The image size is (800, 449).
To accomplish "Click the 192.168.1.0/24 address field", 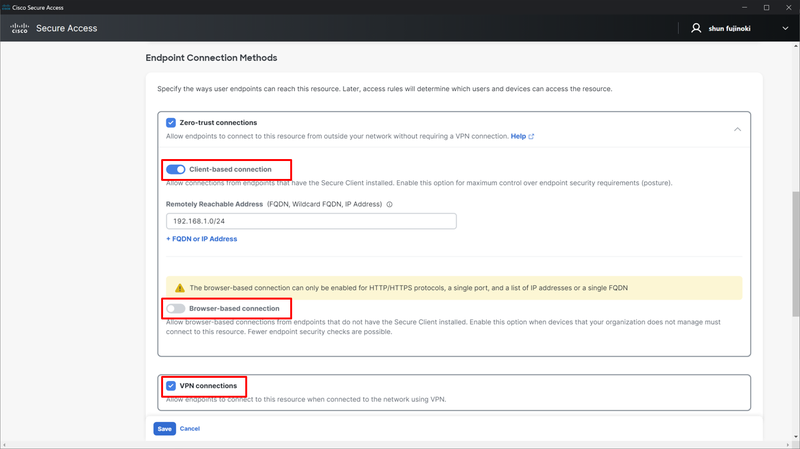I will 311,221.
